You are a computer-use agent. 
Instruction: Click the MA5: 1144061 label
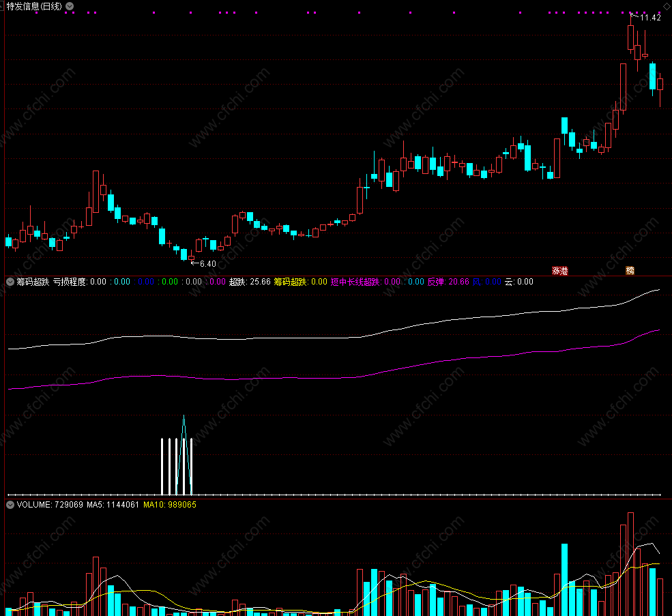[x=113, y=505]
